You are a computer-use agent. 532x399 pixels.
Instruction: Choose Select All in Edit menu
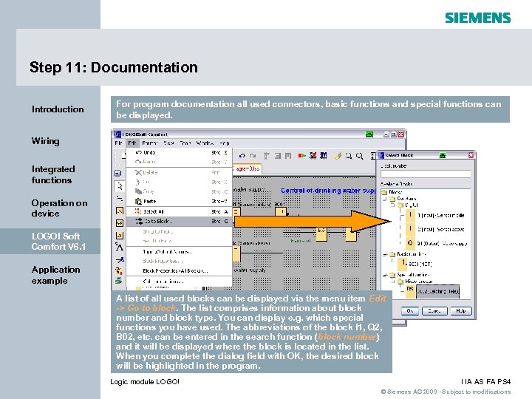pos(179,212)
